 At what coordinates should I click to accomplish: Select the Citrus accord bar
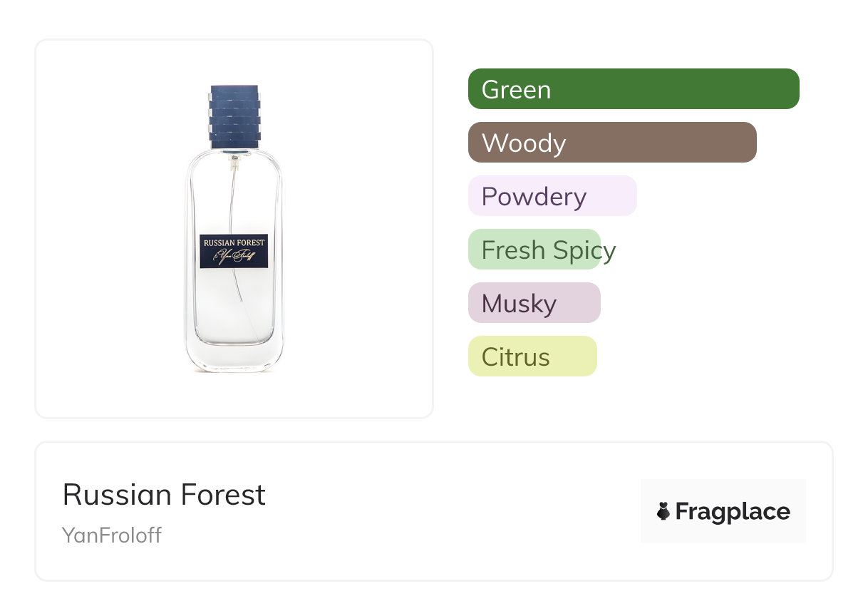click(532, 356)
